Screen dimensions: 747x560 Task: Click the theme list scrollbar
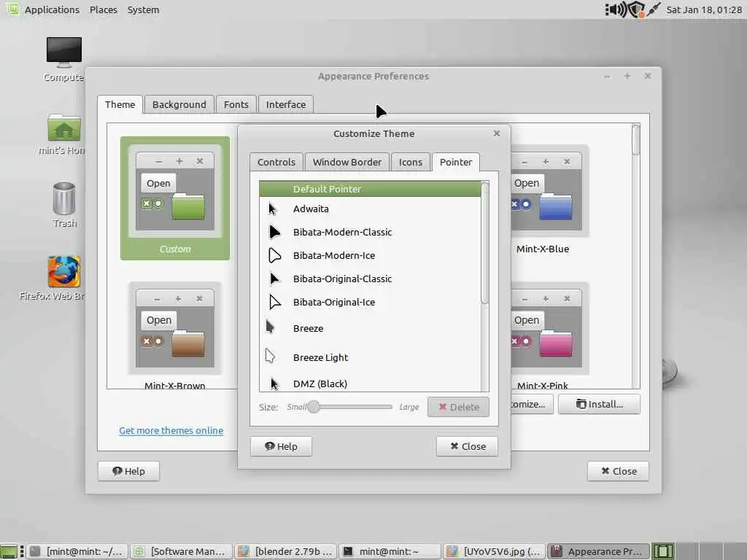tap(635, 139)
